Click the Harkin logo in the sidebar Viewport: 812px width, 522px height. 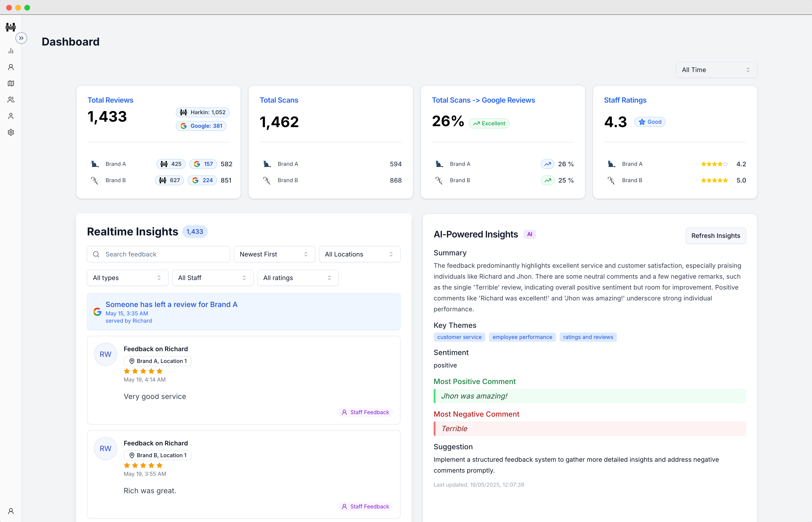click(11, 27)
